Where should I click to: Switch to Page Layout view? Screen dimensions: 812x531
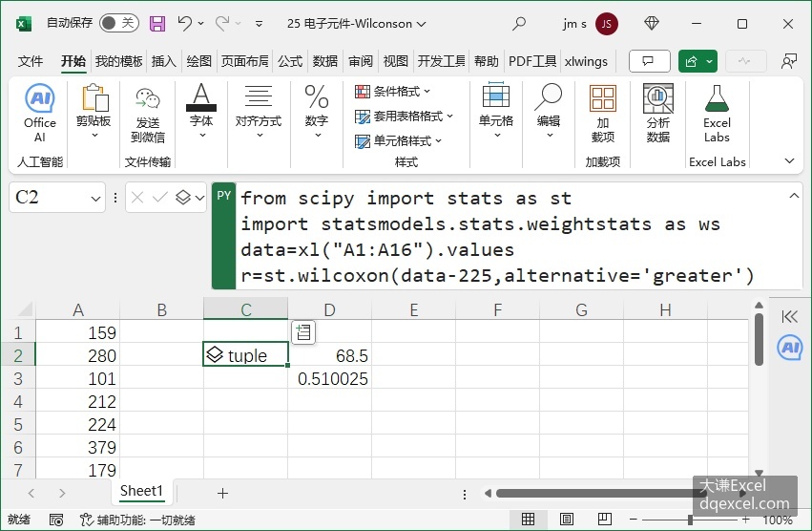[x=567, y=520]
